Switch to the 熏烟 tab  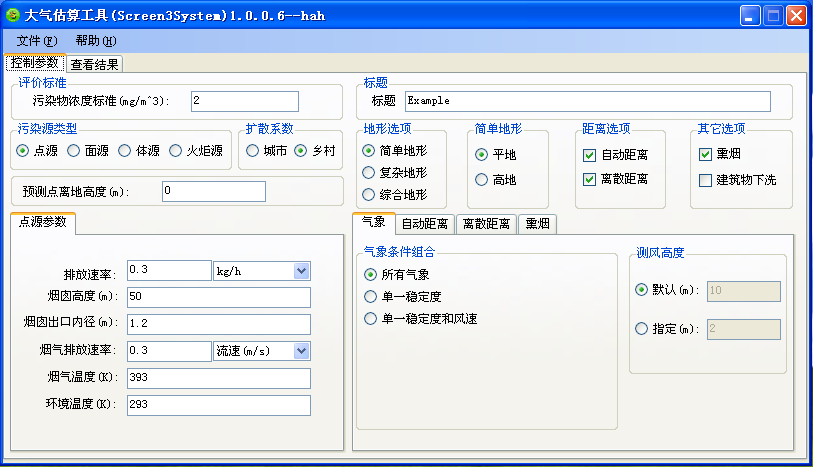(x=538, y=224)
